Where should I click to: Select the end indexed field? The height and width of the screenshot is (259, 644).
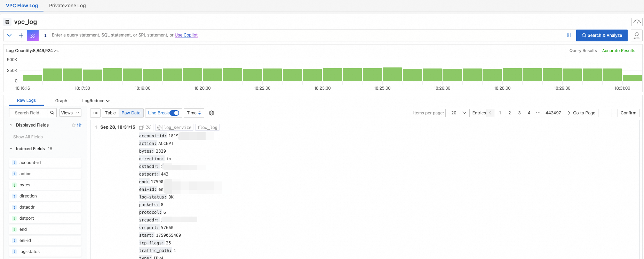tap(45, 229)
